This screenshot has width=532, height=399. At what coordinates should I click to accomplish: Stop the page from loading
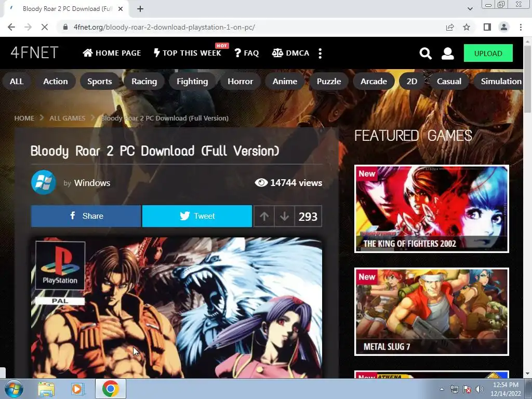click(x=45, y=27)
